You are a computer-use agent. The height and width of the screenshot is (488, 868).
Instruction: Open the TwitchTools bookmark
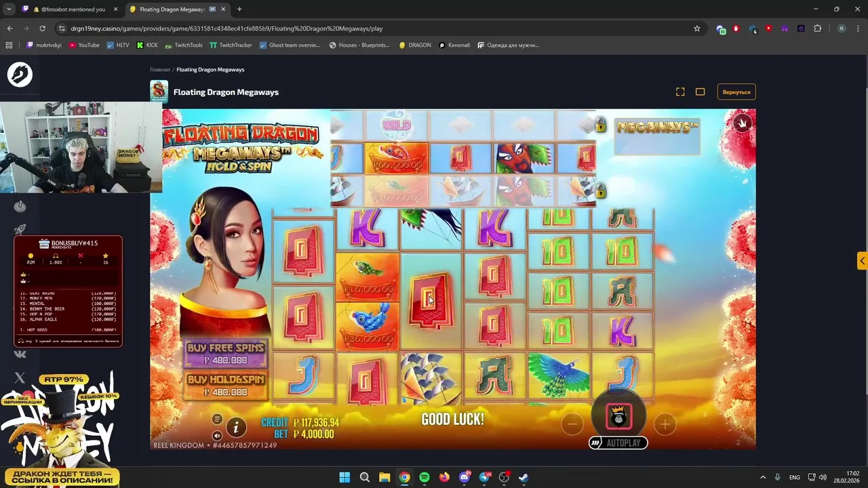(183, 45)
